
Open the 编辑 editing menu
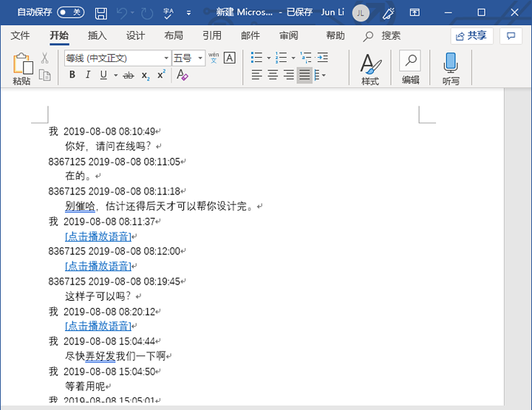click(x=411, y=67)
